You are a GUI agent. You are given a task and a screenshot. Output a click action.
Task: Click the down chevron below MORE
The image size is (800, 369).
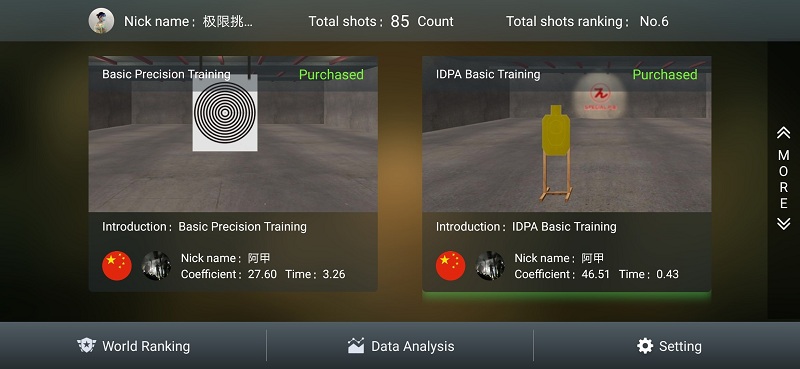click(783, 224)
